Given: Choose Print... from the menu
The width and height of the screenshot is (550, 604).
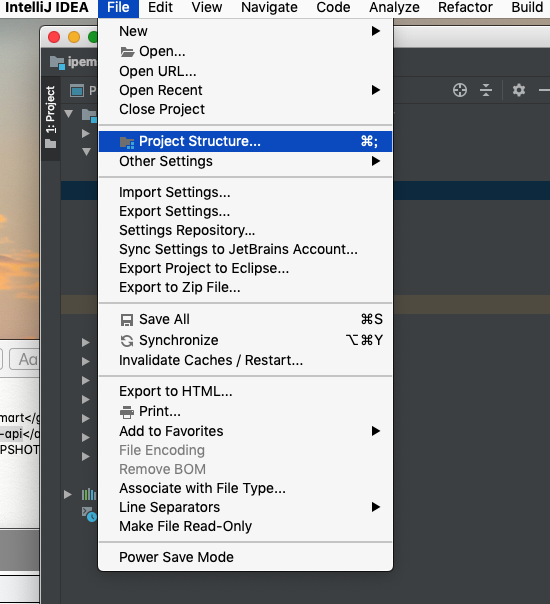Looking at the screenshot, I should click(x=245, y=411).
